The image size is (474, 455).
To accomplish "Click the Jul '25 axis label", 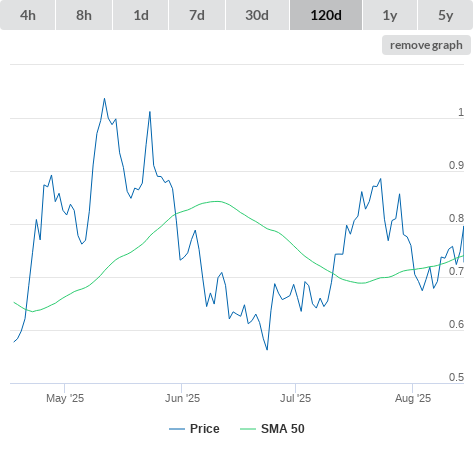I will (x=295, y=398).
